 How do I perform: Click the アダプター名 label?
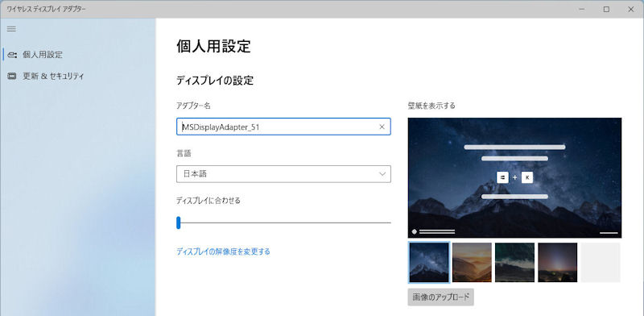click(x=193, y=106)
